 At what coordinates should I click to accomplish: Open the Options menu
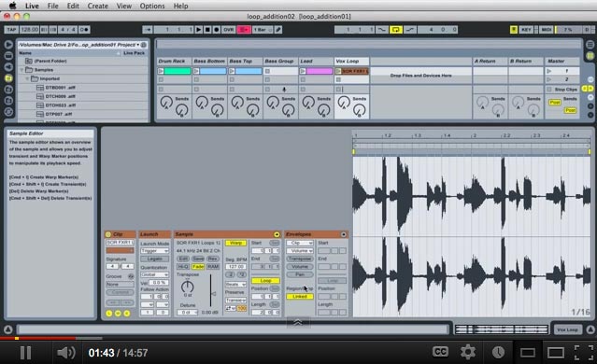152,6
